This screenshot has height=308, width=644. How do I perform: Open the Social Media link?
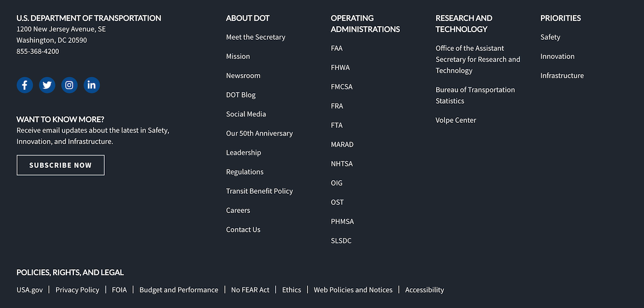point(246,114)
